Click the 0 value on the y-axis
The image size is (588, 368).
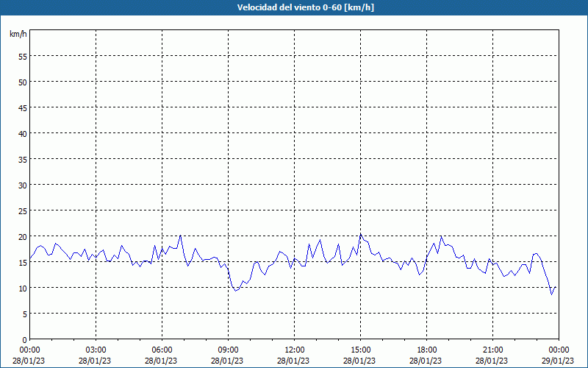coord(25,340)
